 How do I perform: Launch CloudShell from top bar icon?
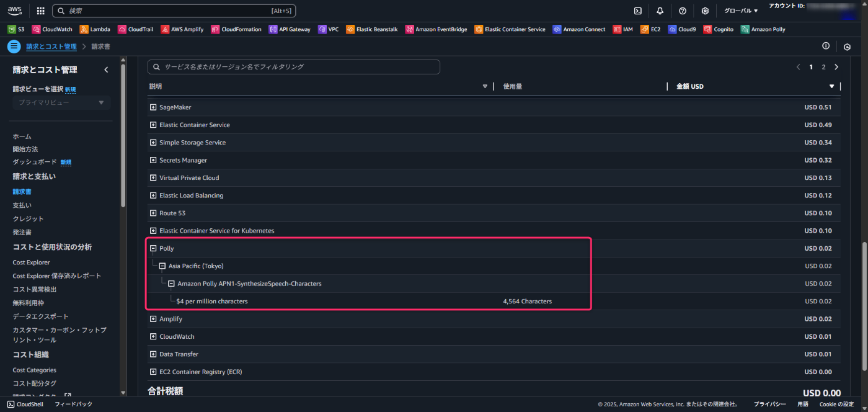pyautogui.click(x=638, y=11)
